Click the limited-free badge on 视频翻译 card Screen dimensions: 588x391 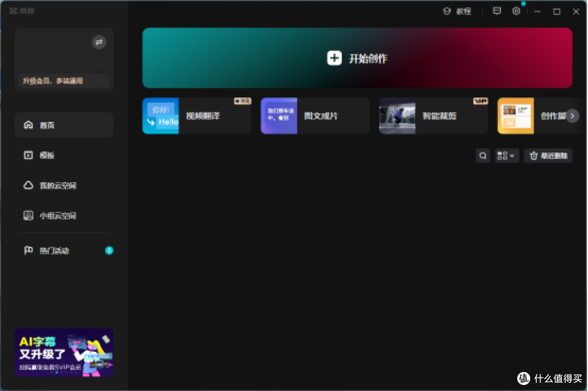243,101
